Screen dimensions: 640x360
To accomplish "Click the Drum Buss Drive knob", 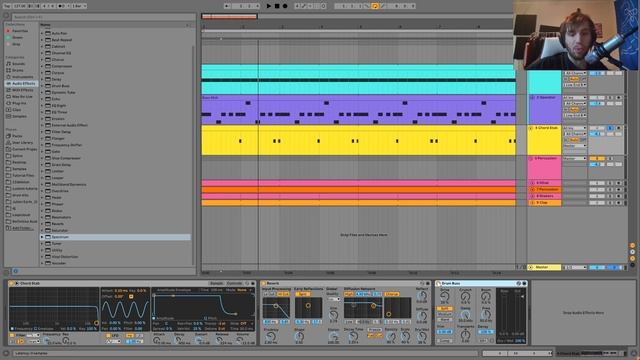I will coord(444,297).
